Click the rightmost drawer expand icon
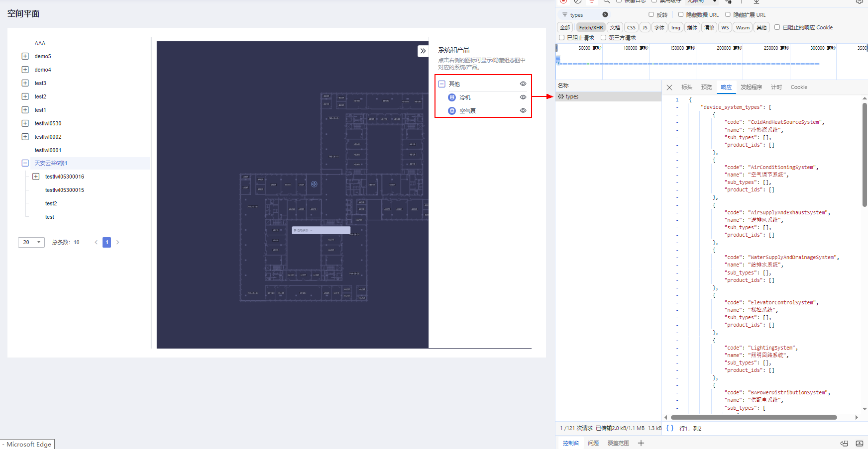 pyautogui.click(x=860, y=443)
